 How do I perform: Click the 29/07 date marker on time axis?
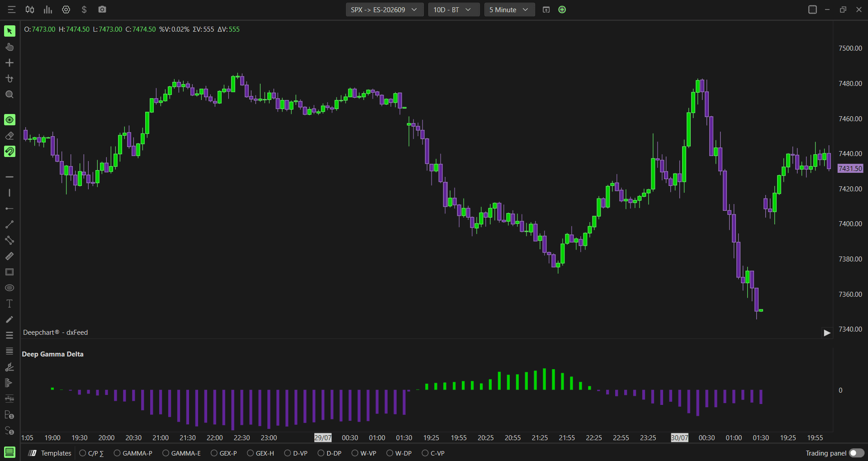pyautogui.click(x=323, y=437)
